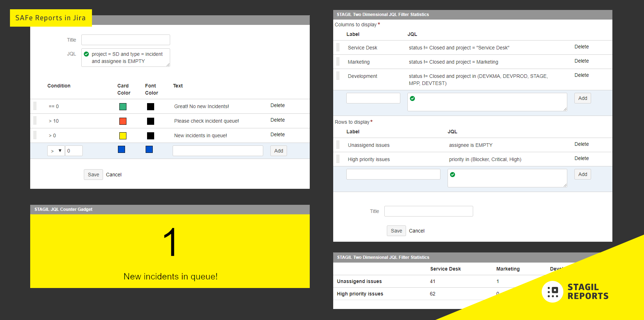This screenshot has width=644, height=320.
Task: Open the black font color of '== 0' row
Action: 151,107
